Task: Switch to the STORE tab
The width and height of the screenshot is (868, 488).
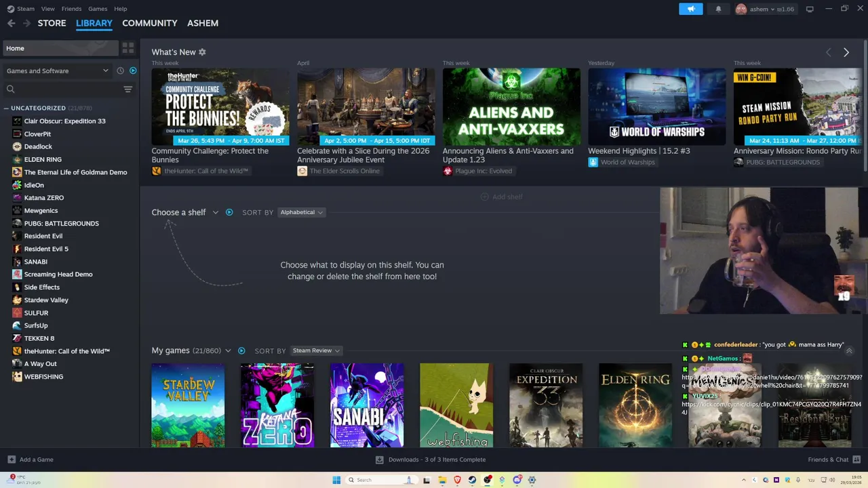Action: [x=52, y=23]
